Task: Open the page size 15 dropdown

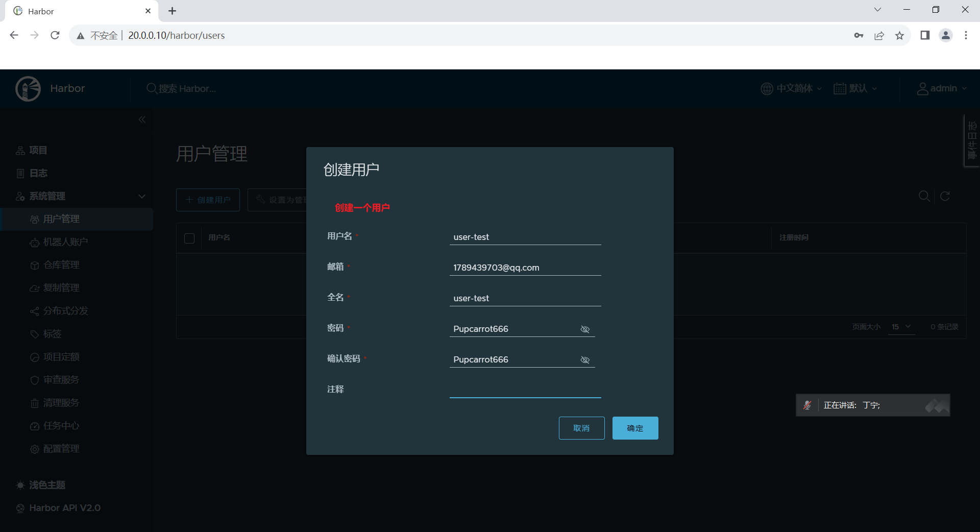Action: click(x=901, y=327)
